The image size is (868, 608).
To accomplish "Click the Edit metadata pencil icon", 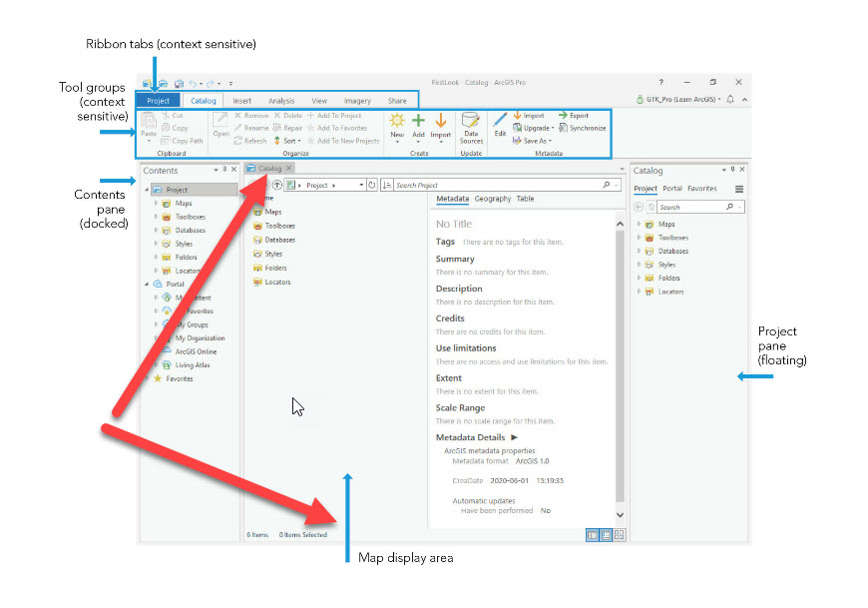I will click(500, 120).
